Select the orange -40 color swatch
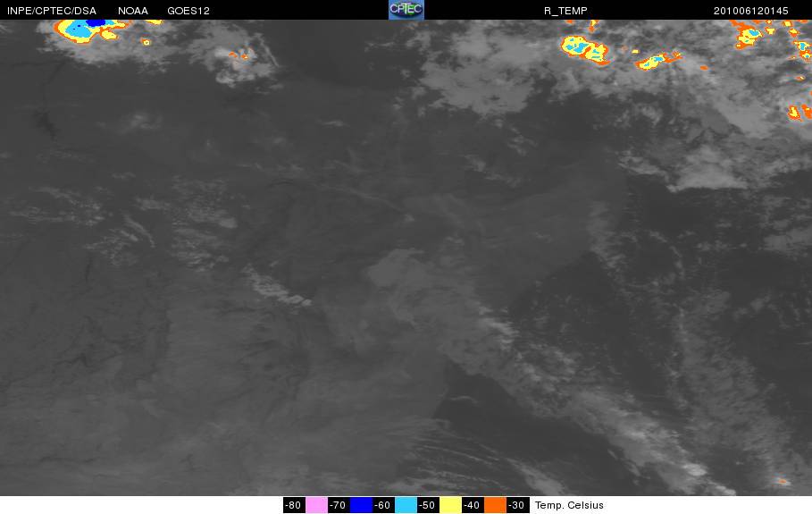Screen dimensions: 812x514 click(x=495, y=505)
